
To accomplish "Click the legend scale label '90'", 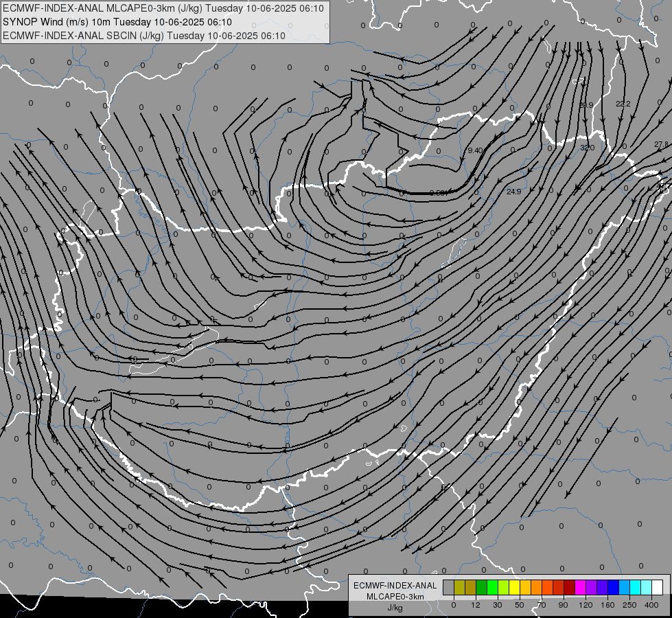I will [x=563, y=605].
